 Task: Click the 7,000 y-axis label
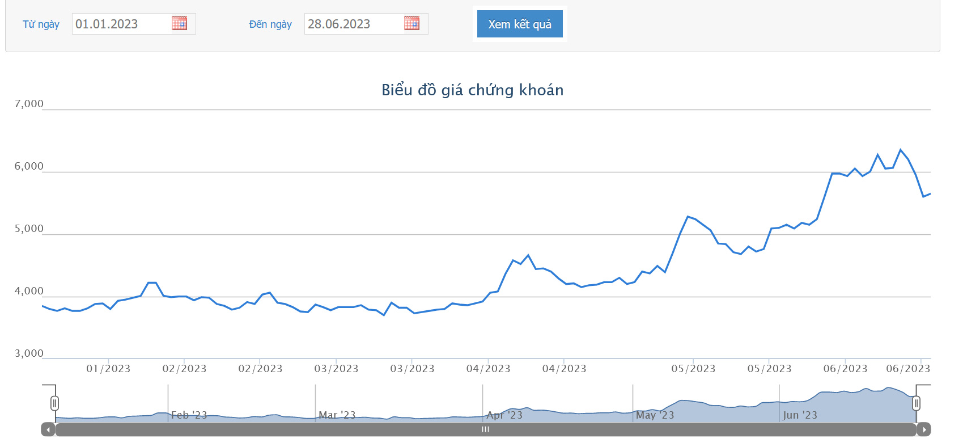pyautogui.click(x=29, y=104)
